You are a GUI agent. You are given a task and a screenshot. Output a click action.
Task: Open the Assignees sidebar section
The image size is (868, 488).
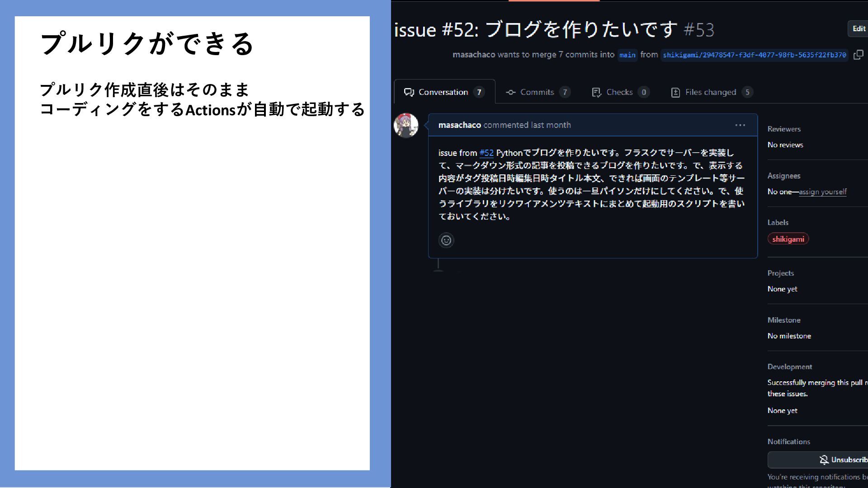tap(784, 176)
